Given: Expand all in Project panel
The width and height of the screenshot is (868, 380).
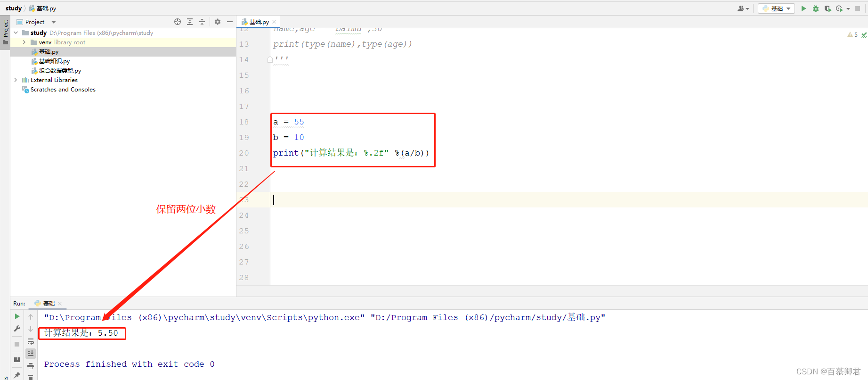Looking at the screenshot, I should point(190,22).
